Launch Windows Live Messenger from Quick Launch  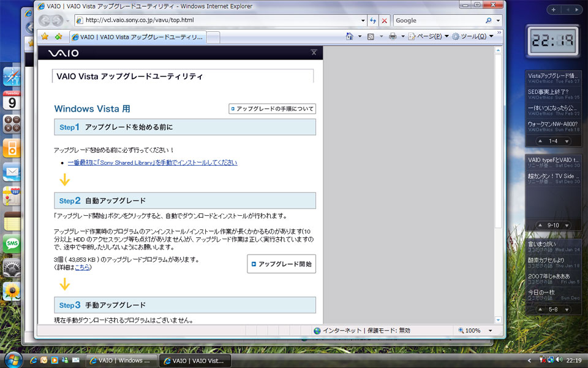pos(65,360)
